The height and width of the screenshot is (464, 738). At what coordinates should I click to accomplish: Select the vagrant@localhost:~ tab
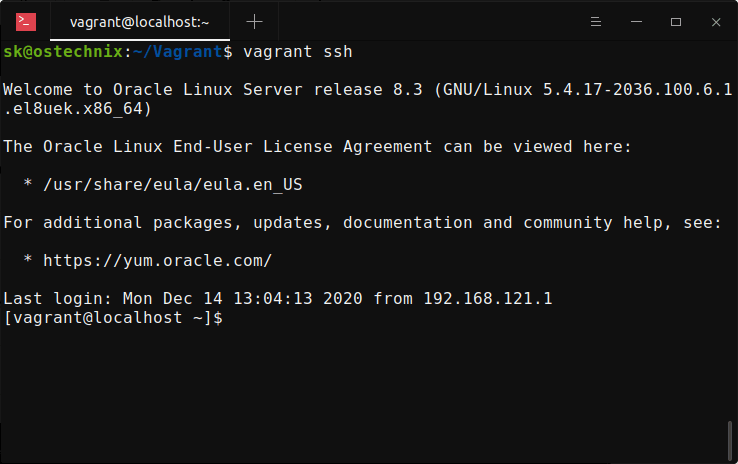click(140, 22)
